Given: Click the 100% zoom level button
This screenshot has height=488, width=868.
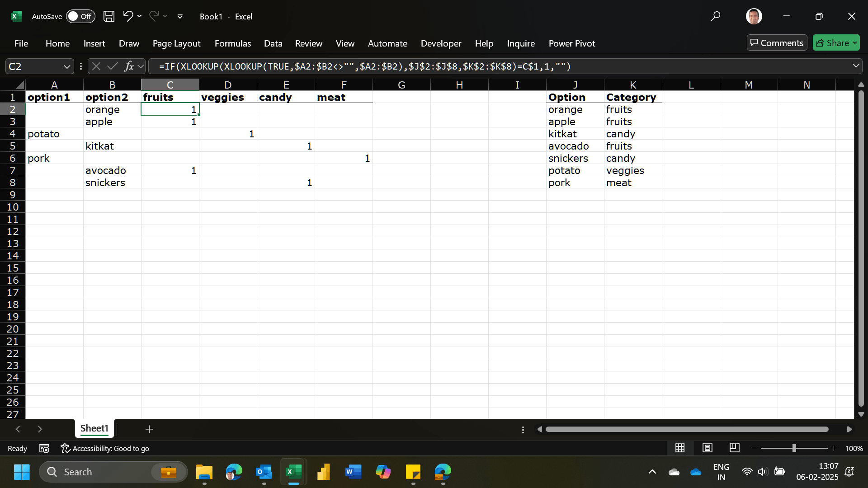Looking at the screenshot, I should point(854,448).
